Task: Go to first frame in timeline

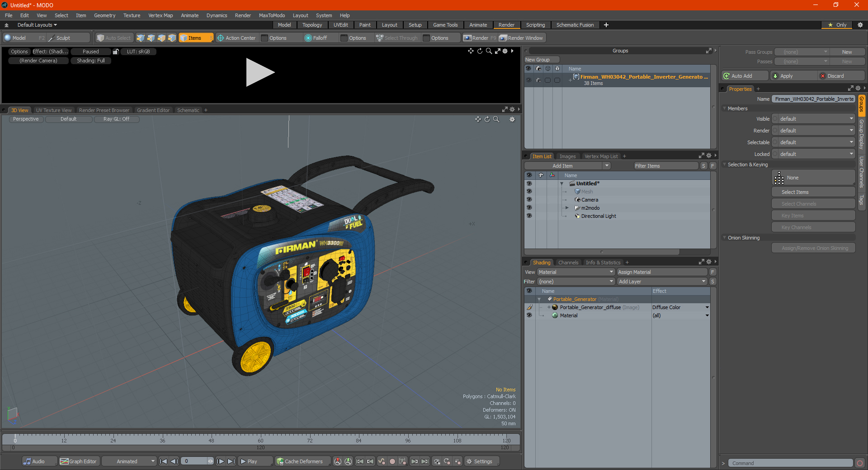Action: pyautogui.click(x=164, y=461)
